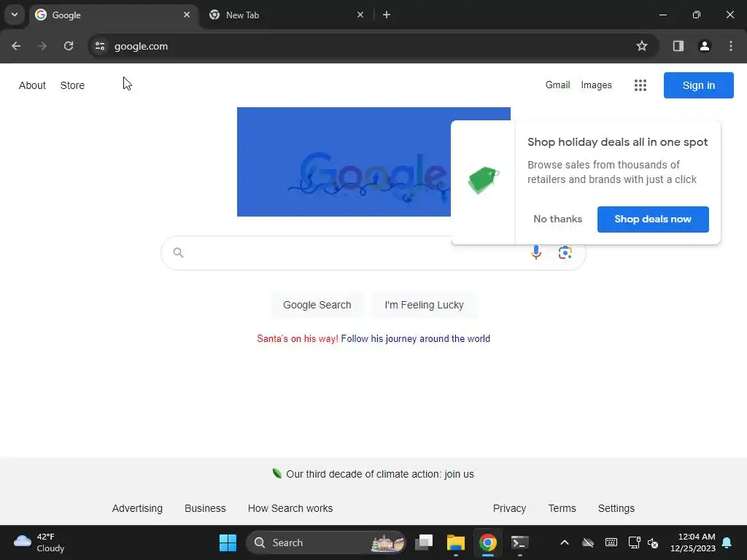Open the Settings footer menu

click(x=616, y=508)
